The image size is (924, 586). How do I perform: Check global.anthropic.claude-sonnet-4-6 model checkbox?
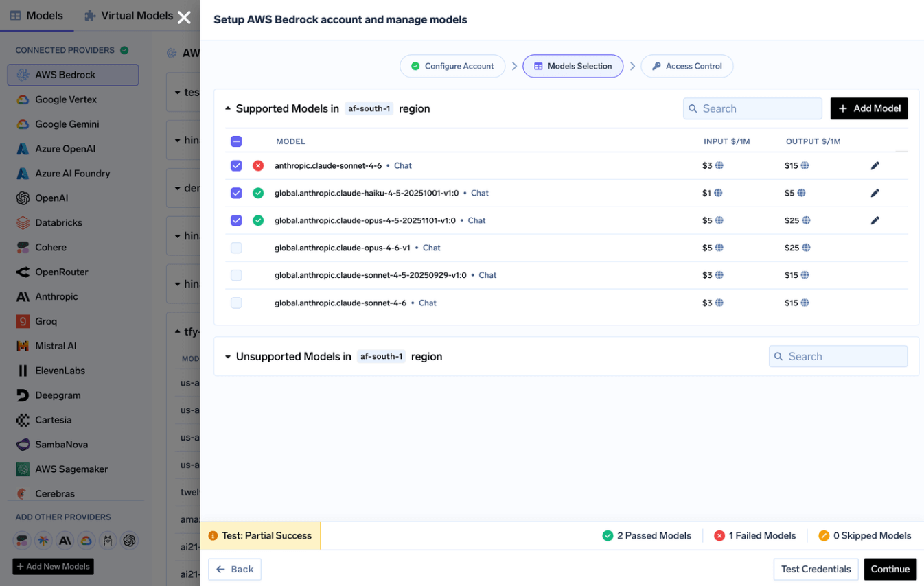pos(236,303)
